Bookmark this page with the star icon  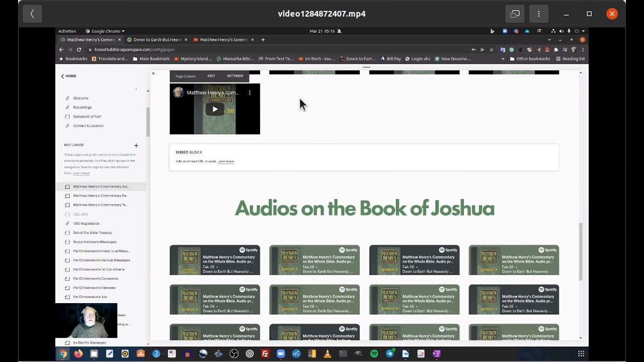pyautogui.click(x=492, y=50)
